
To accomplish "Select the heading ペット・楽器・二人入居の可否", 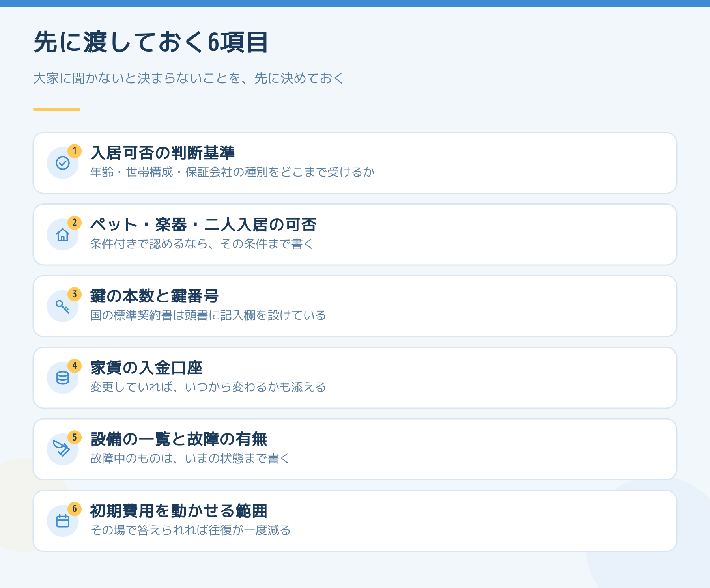I will pyautogui.click(x=203, y=225).
